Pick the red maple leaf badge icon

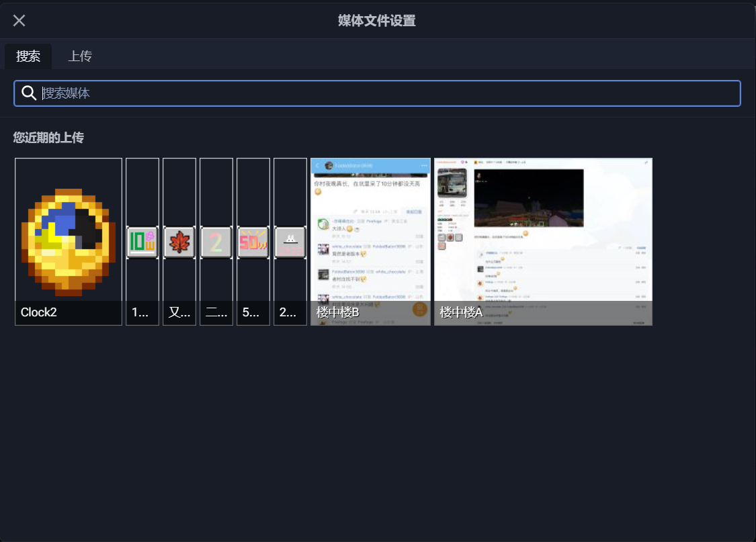click(179, 241)
